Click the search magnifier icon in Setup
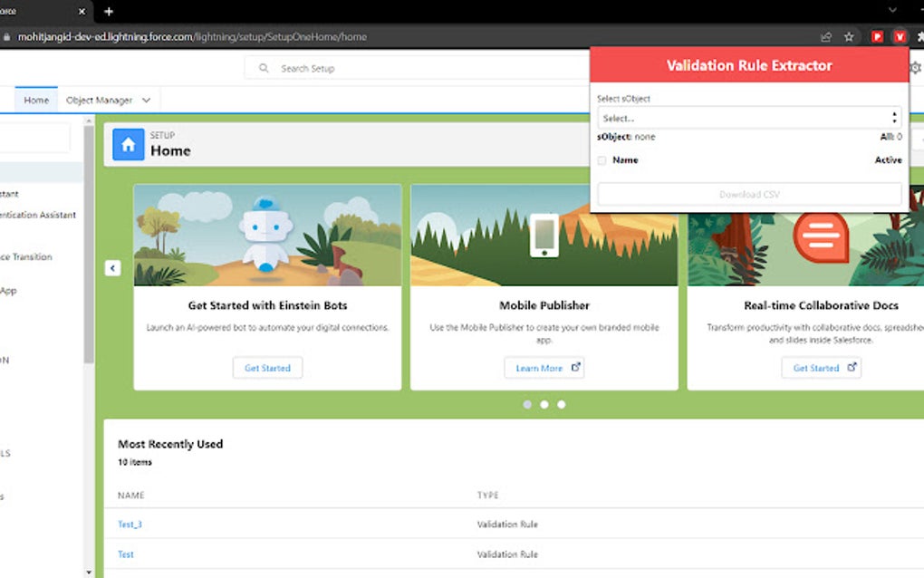This screenshot has width=924, height=578. pyautogui.click(x=264, y=68)
